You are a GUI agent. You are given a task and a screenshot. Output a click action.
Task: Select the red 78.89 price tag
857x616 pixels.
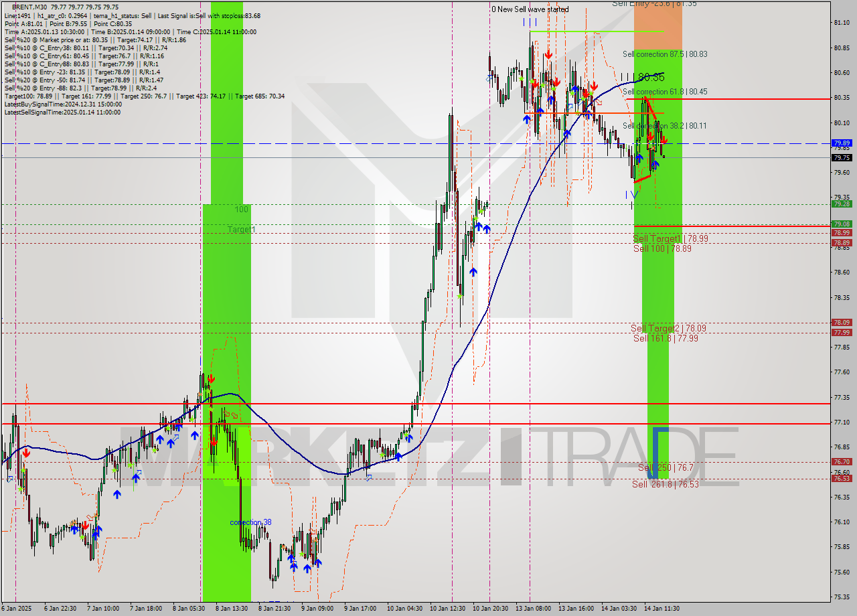pos(842,243)
